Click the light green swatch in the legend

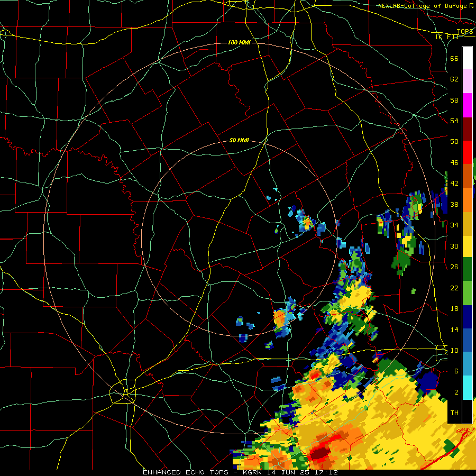tap(467, 293)
